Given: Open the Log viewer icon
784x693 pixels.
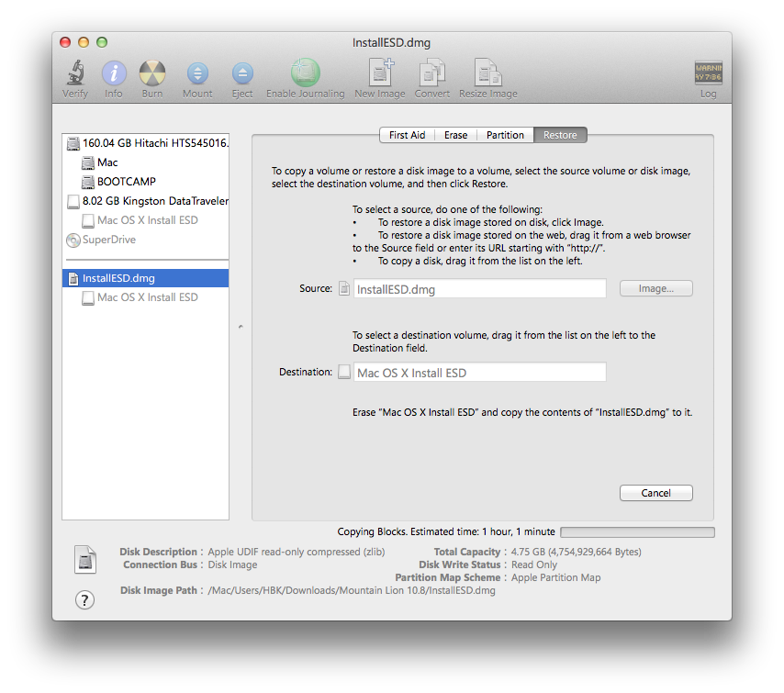Looking at the screenshot, I should pos(708,73).
